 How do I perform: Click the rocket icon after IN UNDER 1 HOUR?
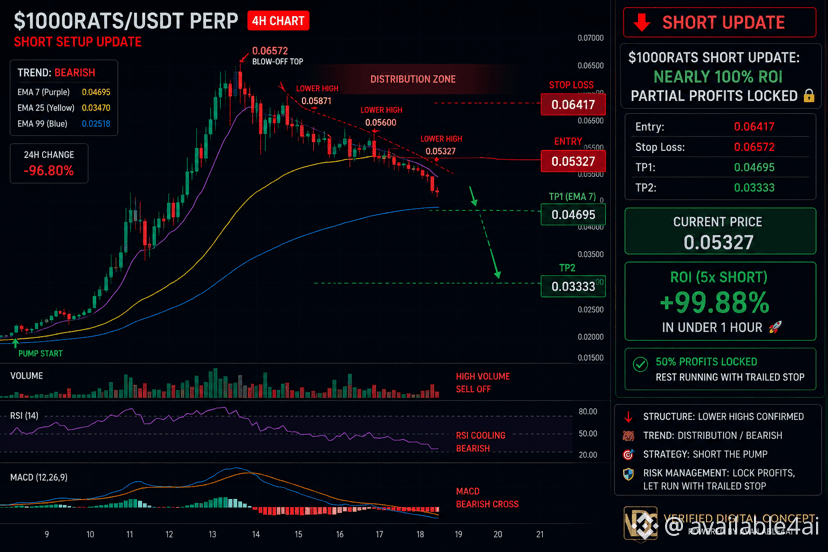tap(775, 328)
